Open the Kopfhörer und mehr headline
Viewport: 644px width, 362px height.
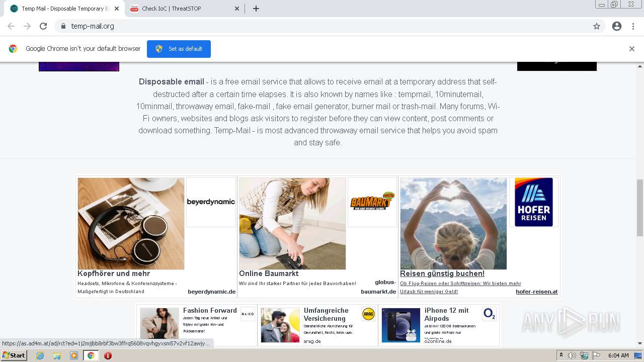114,274
